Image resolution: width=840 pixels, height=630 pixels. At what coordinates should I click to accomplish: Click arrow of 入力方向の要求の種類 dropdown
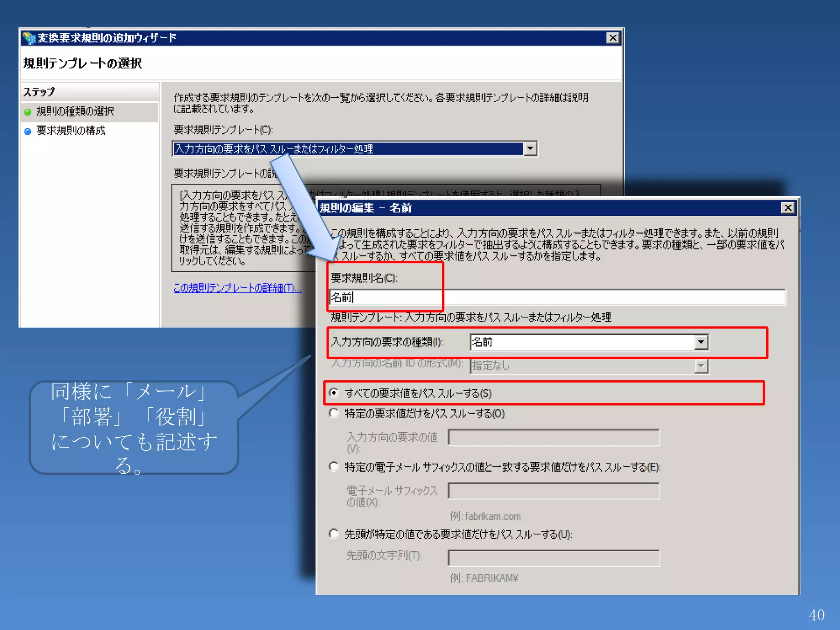pos(701,342)
